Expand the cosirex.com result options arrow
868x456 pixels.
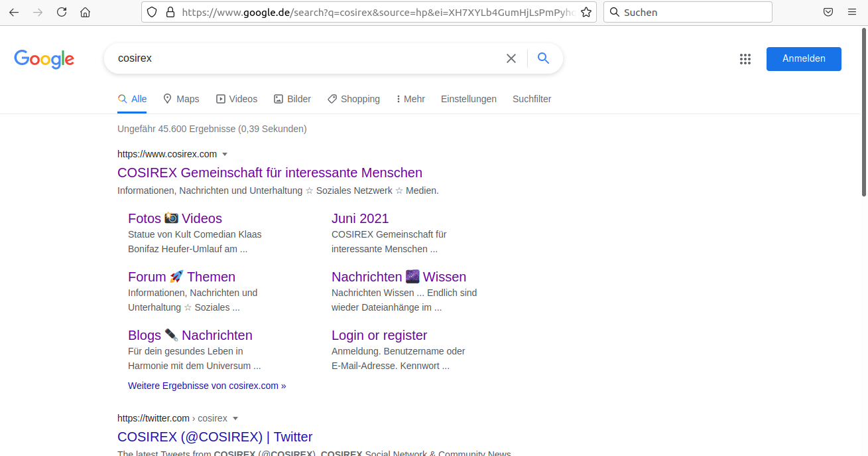(225, 154)
